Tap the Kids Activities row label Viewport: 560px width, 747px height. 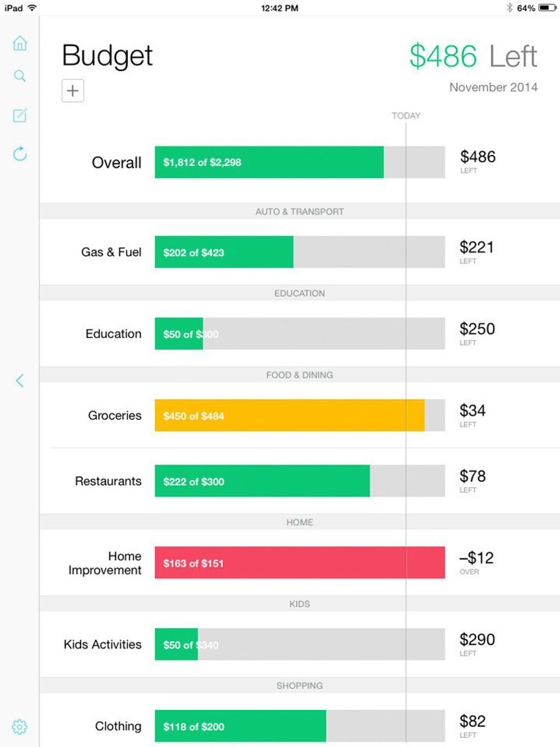(x=103, y=645)
